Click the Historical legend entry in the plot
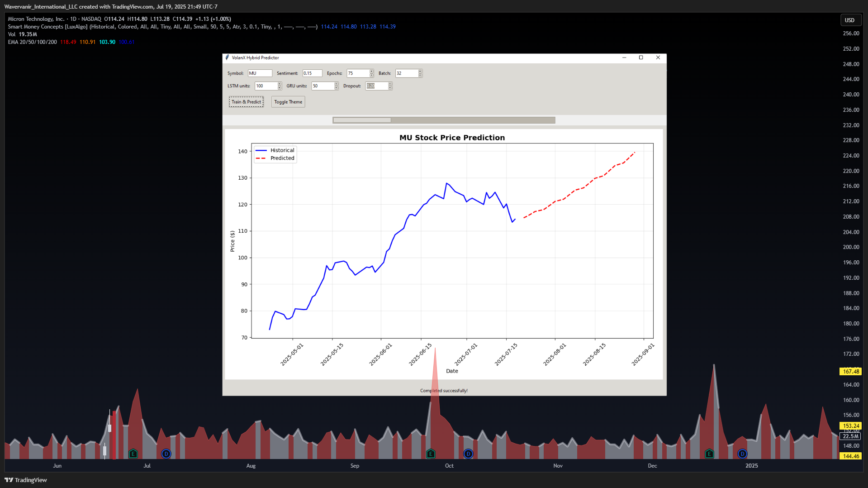 pos(275,150)
